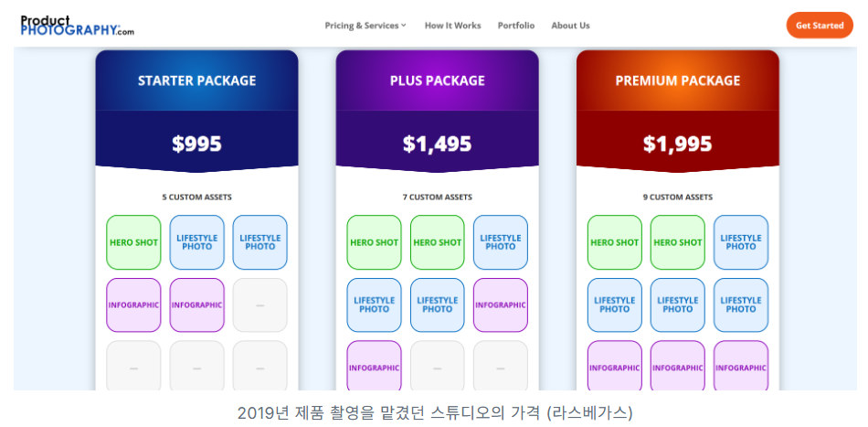This screenshot has width=868, height=427.
Task: Click the orange Get Started button
Action: point(820,26)
